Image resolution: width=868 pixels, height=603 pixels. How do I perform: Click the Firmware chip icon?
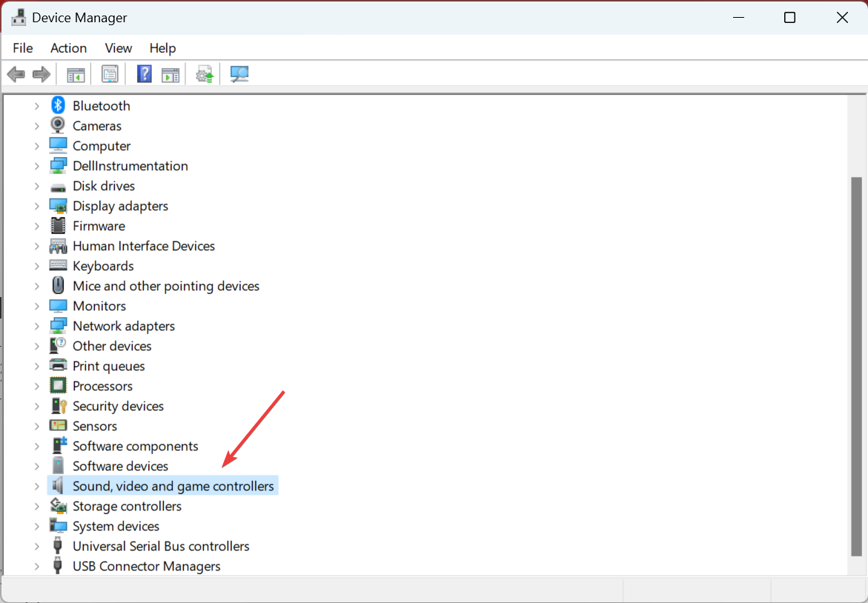[58, 226]
